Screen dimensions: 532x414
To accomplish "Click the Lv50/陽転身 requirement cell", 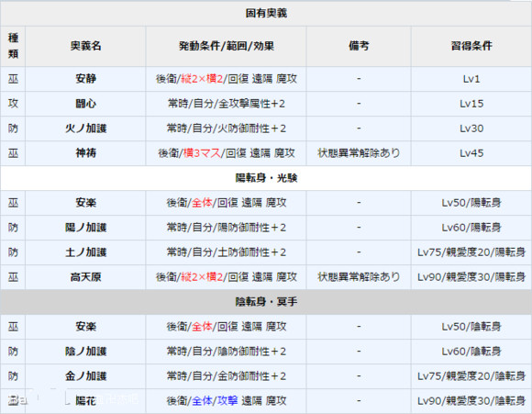I will [x=471, y=203].
